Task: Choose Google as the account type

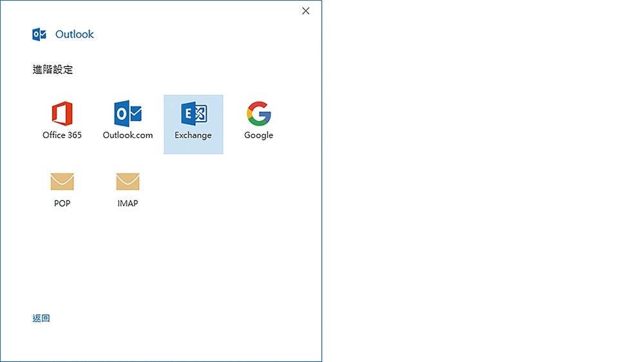Action: 259,124
